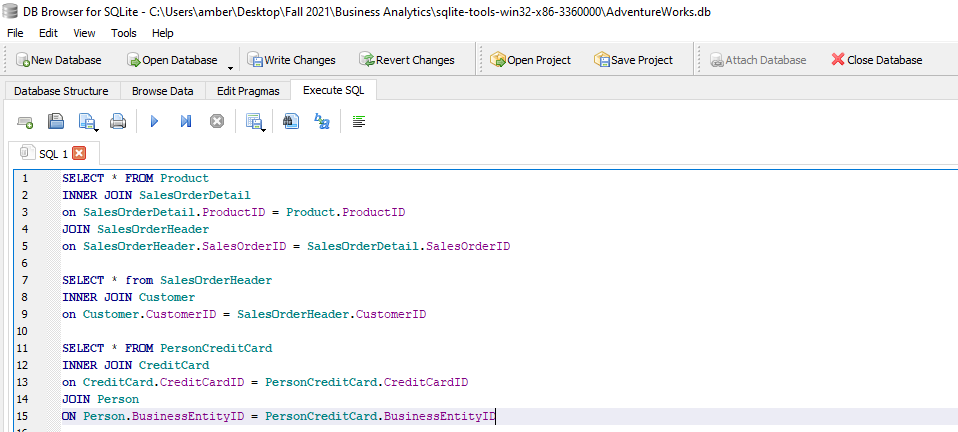The height and width of the screenshot is (432, 958).
Task: Click 'JOIN Person' on line 14
Action: pyautogui.click(x=100, y=400)
